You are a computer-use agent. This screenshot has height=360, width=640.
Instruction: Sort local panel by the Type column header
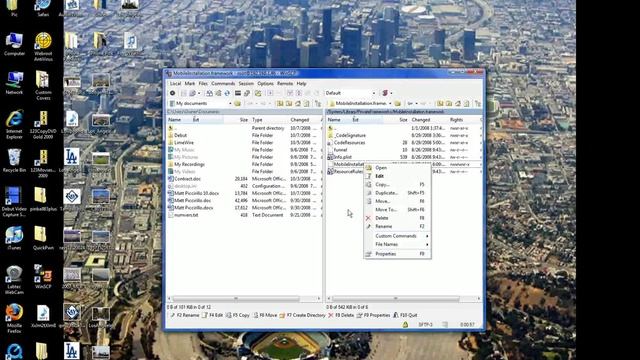[x=269, y=120]
